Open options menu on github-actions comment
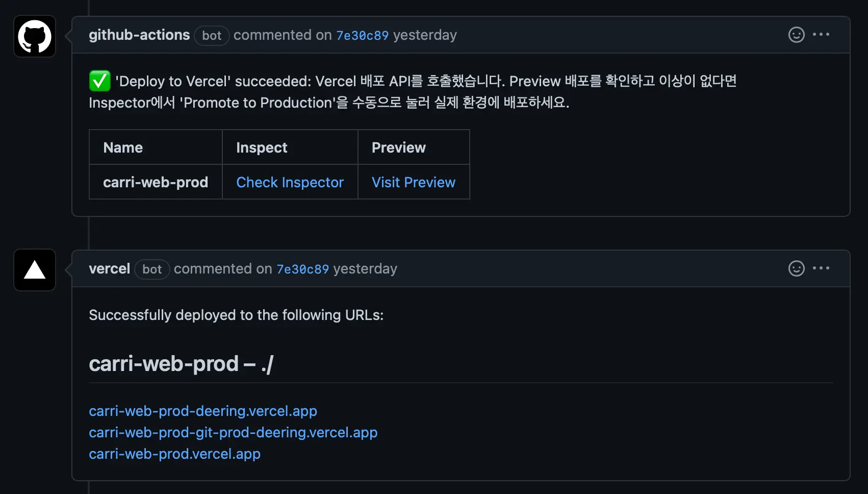This screenshot has height=494, width=868. [x=821, y=35]
